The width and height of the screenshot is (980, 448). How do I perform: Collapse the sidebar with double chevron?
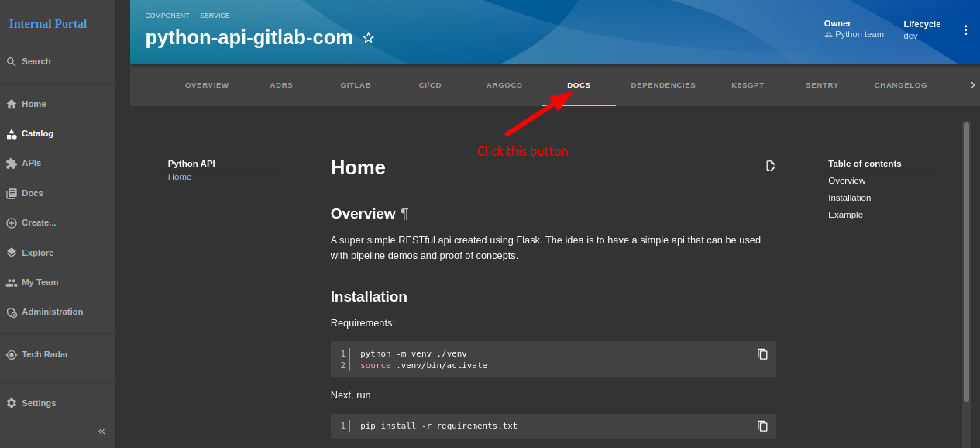point(101,431)
